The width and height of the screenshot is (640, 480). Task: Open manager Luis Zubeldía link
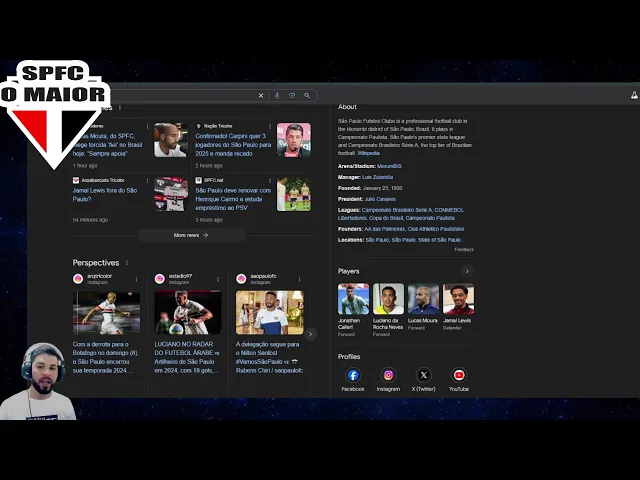pyautogui.click(x=378, y=177)
